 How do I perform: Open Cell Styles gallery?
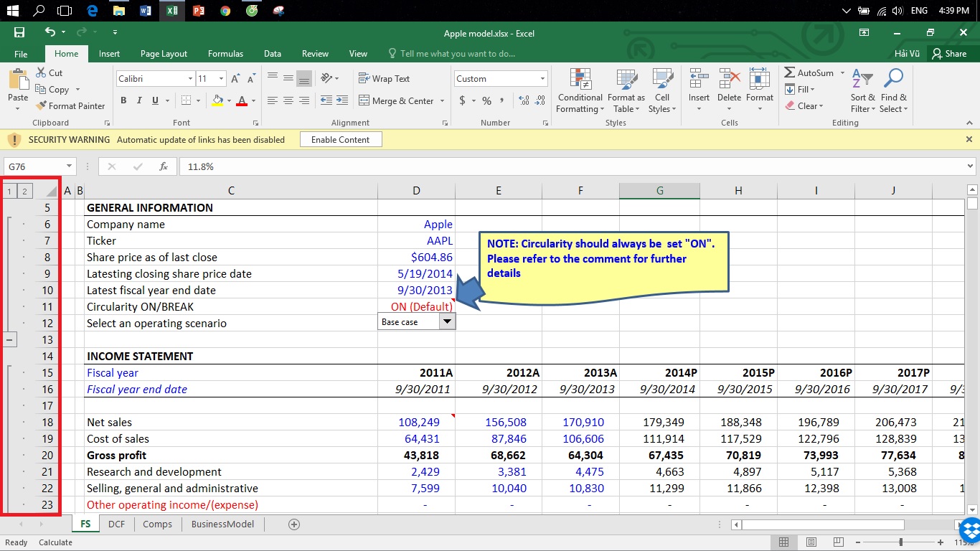pyautogui.click(x=661, y=91)
